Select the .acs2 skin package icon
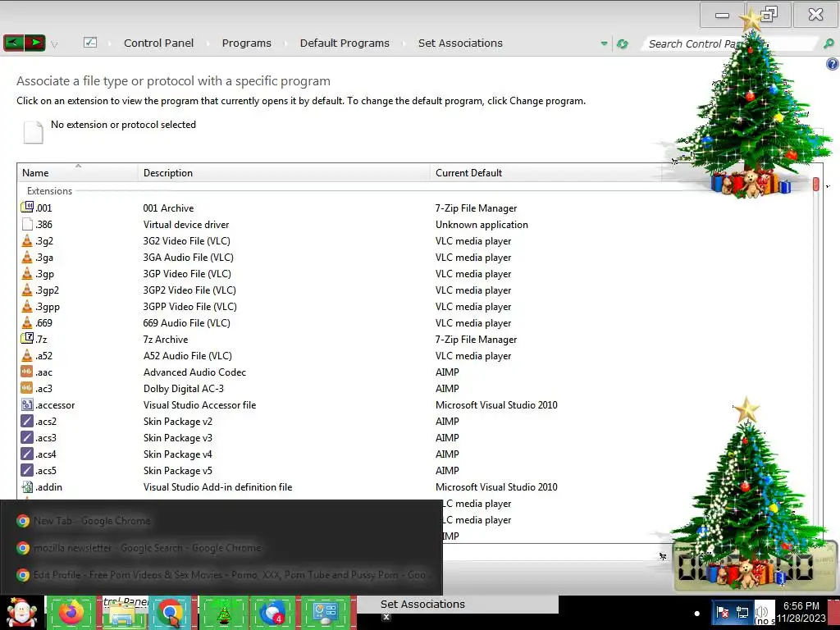 pos(27,421)
